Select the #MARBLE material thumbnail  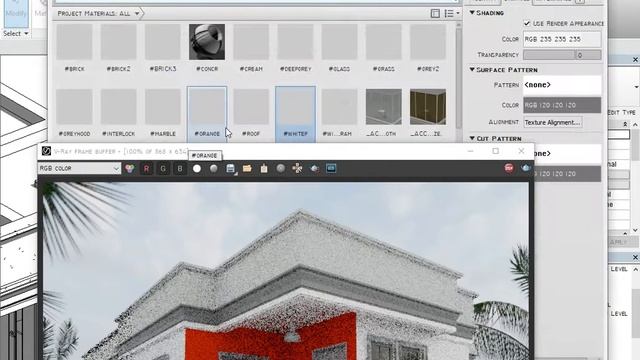point(162,107)
